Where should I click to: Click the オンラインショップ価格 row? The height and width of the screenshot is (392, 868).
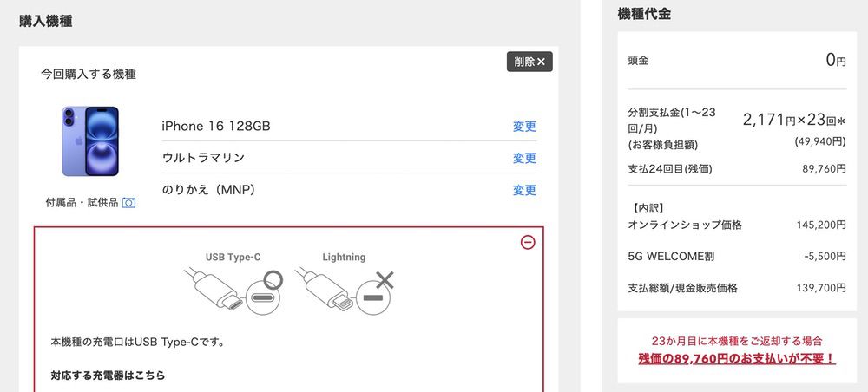pyautogui.click(x=736, y=225)
